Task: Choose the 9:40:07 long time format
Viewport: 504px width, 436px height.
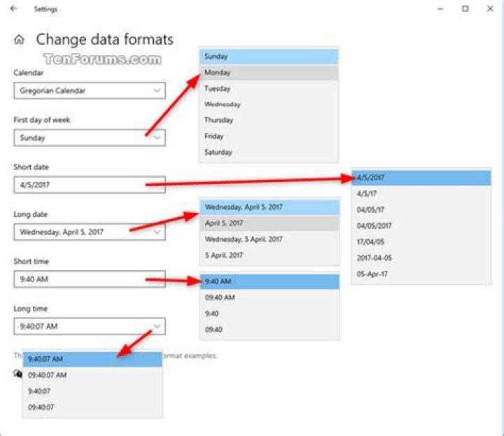Action: pos(92,391)
